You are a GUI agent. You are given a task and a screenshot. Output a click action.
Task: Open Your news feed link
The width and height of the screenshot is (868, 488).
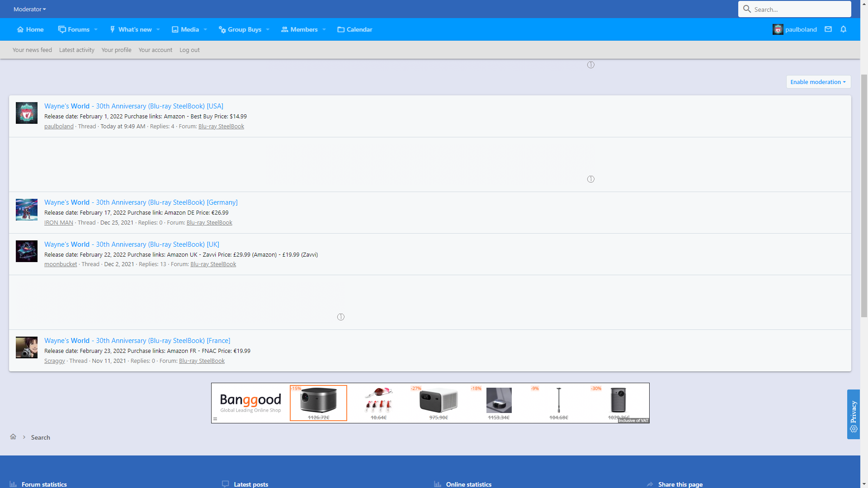[x=32, y=50]
